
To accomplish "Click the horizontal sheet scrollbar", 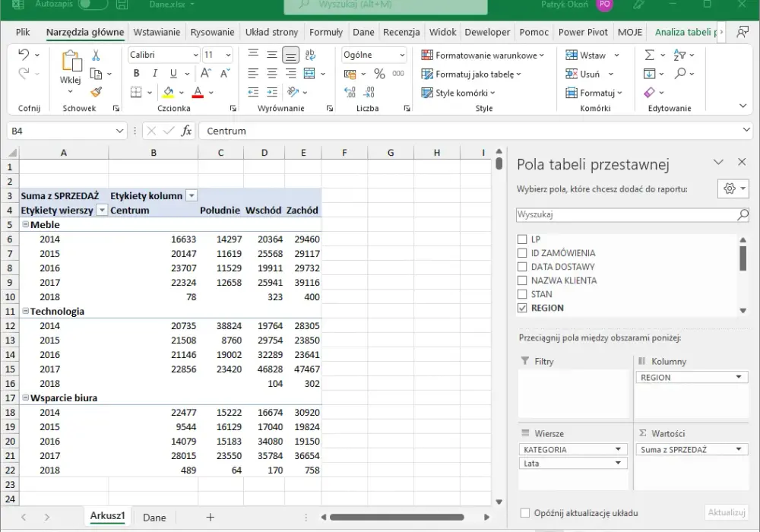I will (x=397, y=518).
